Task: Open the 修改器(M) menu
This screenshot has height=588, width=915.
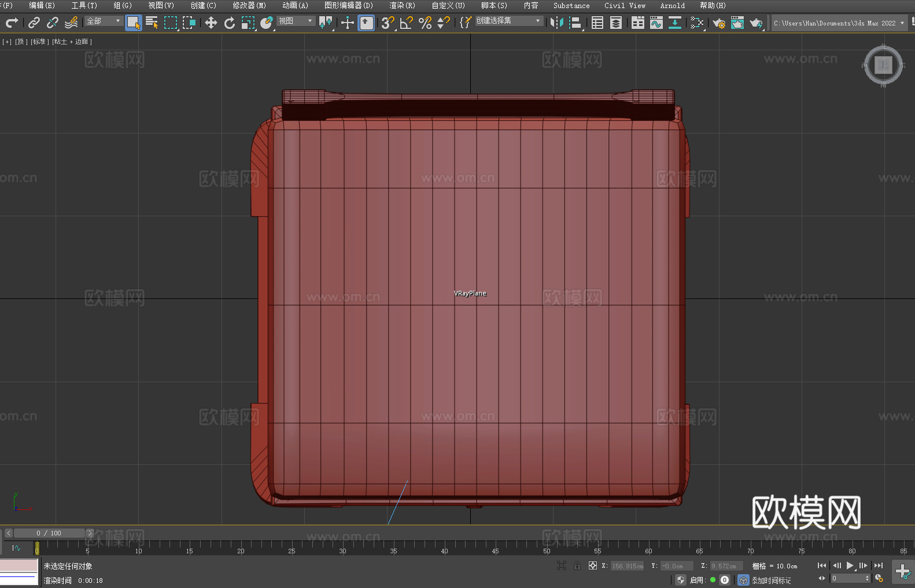Action: [249, 5]
